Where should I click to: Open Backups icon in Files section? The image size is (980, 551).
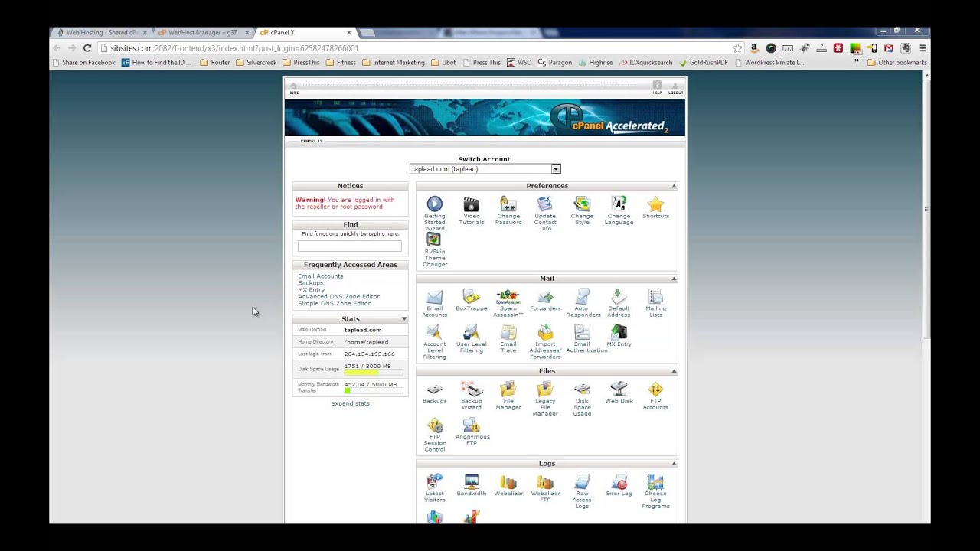click(434, 390)
